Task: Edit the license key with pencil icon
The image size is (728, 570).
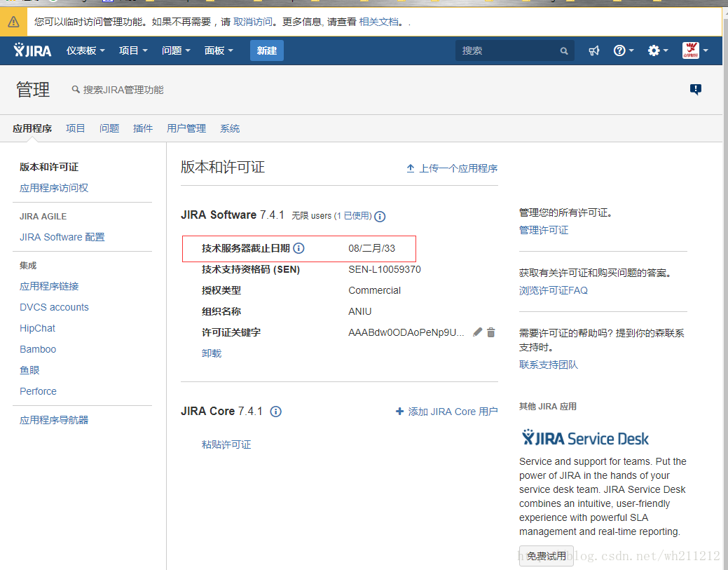Action: pyautogui.click(x=477, y=332)
